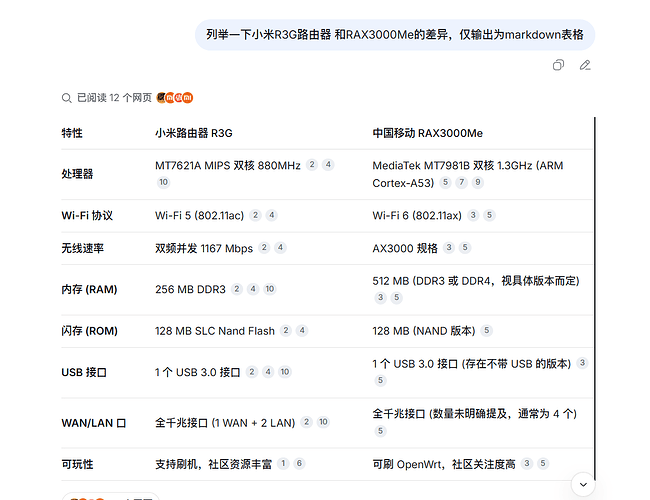Open citation 3 after 存在不带 USB 的版本)
650x500 pixels.
pos(582,363)
